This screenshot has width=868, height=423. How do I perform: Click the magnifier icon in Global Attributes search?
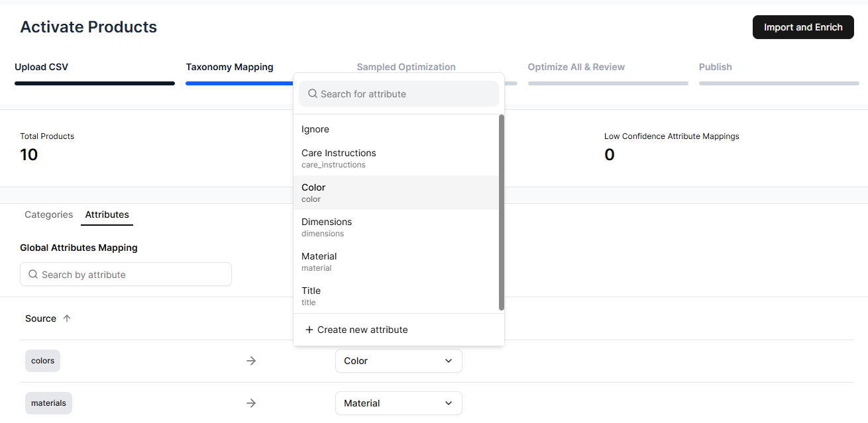(33, 274)
